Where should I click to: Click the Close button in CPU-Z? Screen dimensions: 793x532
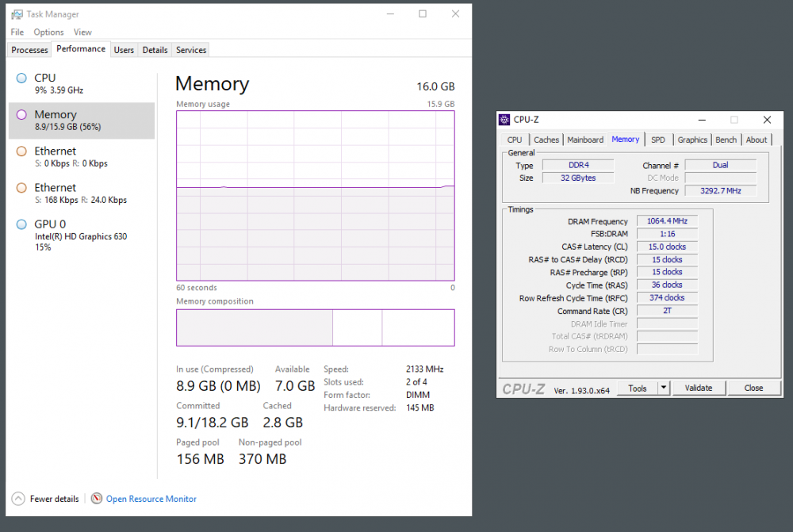(753, 388)
